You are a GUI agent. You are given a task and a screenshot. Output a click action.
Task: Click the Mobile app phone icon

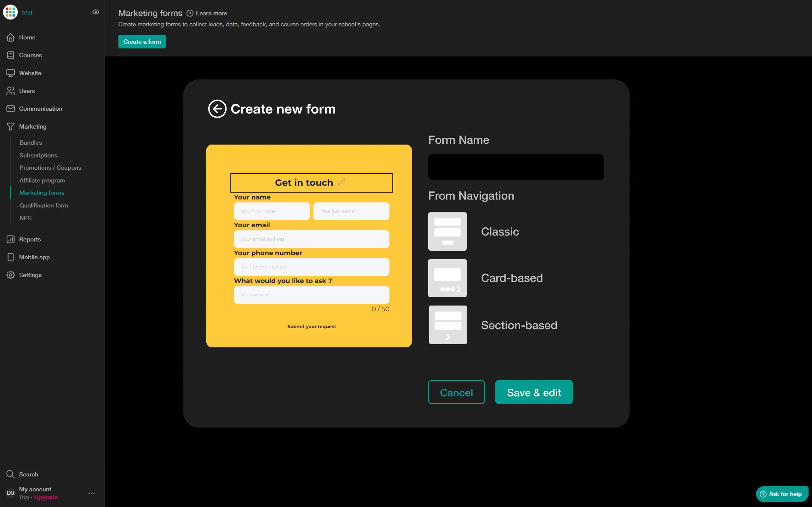[x=11, y=257]
